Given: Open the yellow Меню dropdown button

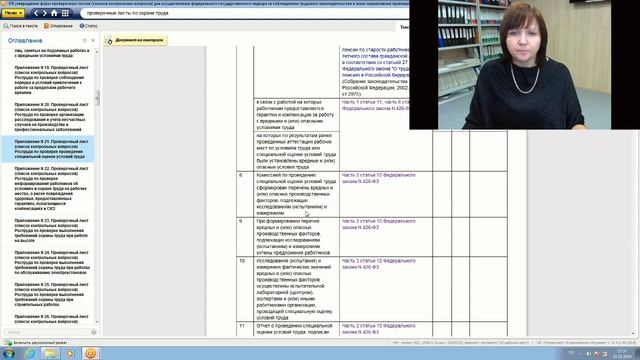Looking at the screenshot, I should pyautogui.click(x=13, y=13).
